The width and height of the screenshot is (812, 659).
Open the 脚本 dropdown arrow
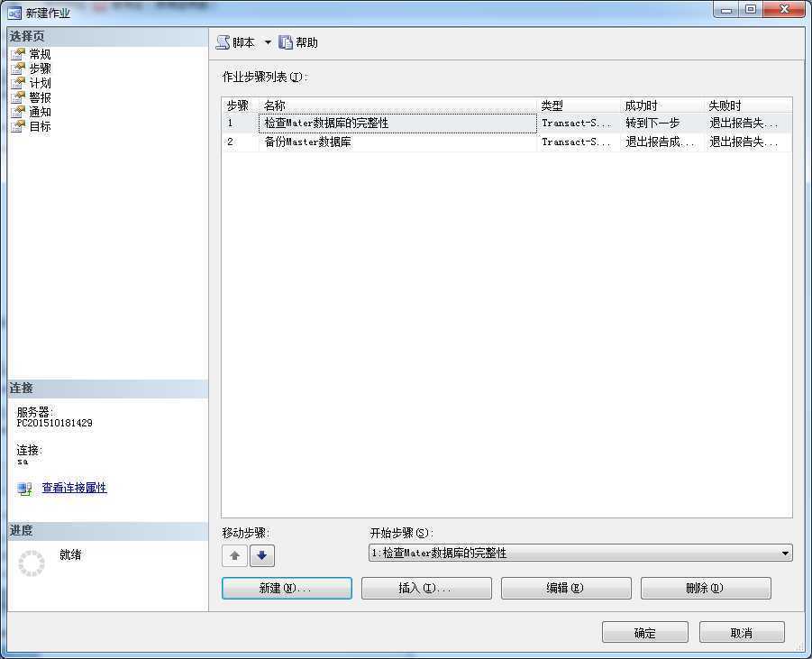268,42
